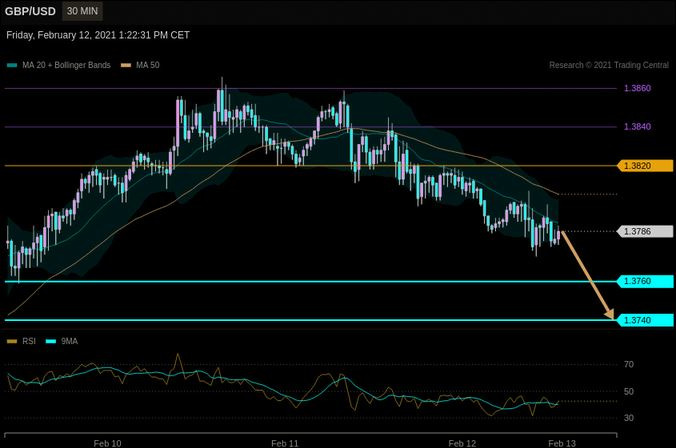Click the cyan 1.3760 support price tag
Screen dimensions: 676x448
point(645,281)
